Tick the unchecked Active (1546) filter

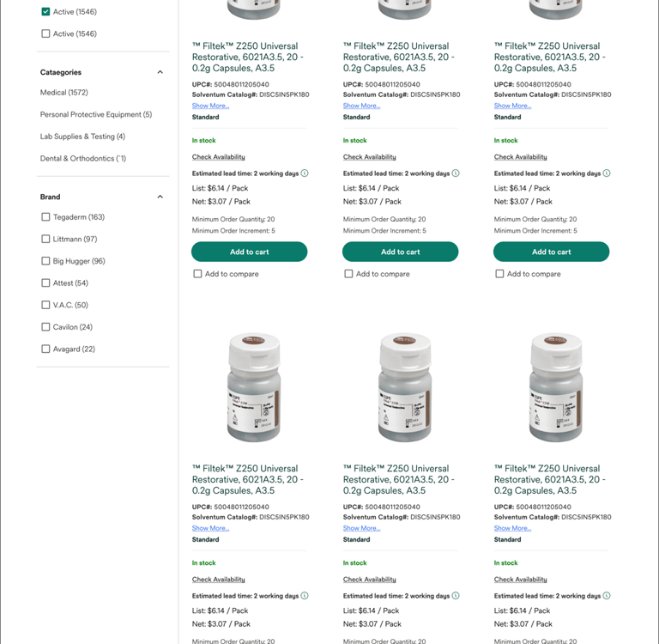point(45,33)
